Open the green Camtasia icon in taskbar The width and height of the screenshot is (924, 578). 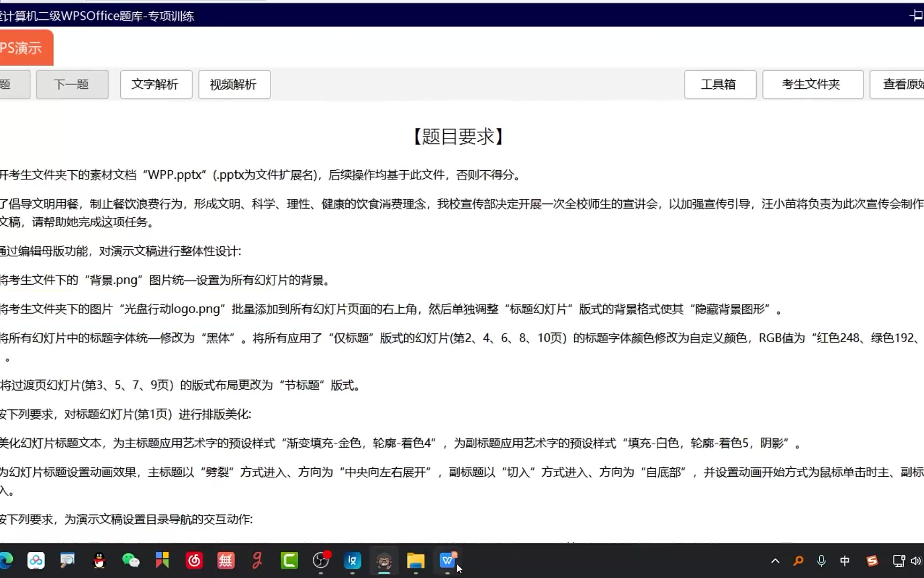(x=289, y=560)
